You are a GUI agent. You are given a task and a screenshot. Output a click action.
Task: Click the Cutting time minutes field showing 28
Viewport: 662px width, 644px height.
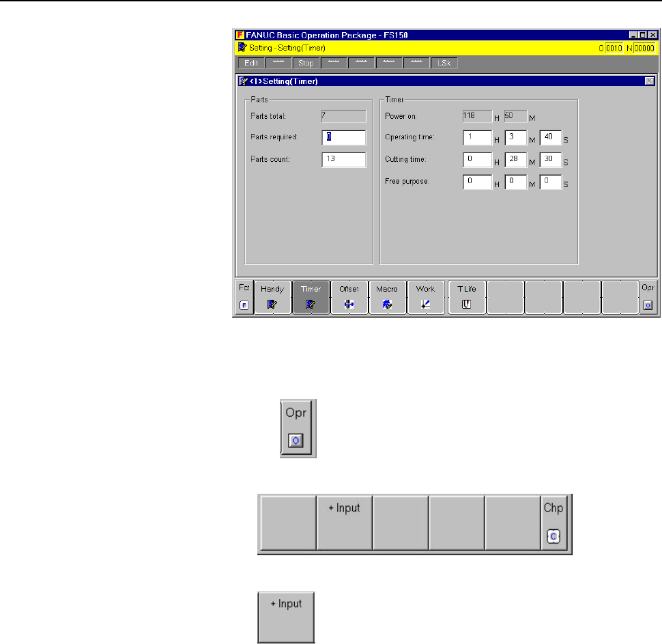point(516,159)
